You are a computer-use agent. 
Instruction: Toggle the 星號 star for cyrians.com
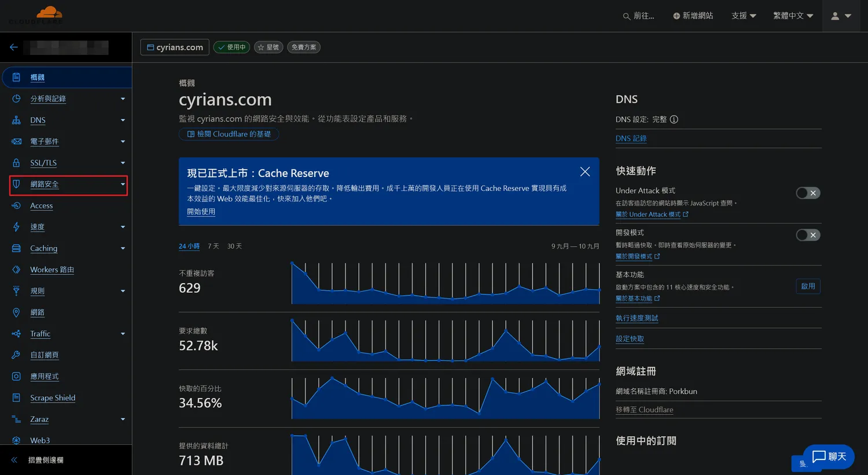click(269, 47)
